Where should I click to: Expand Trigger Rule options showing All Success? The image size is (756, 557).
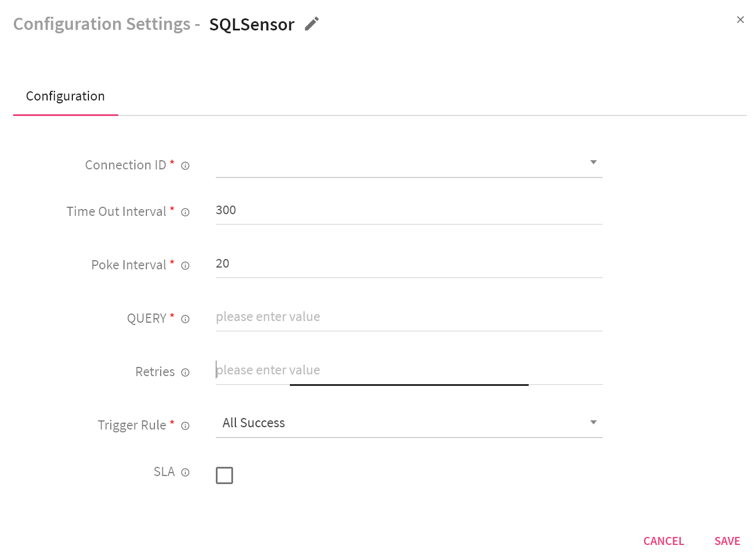click(x=594, y=422)
